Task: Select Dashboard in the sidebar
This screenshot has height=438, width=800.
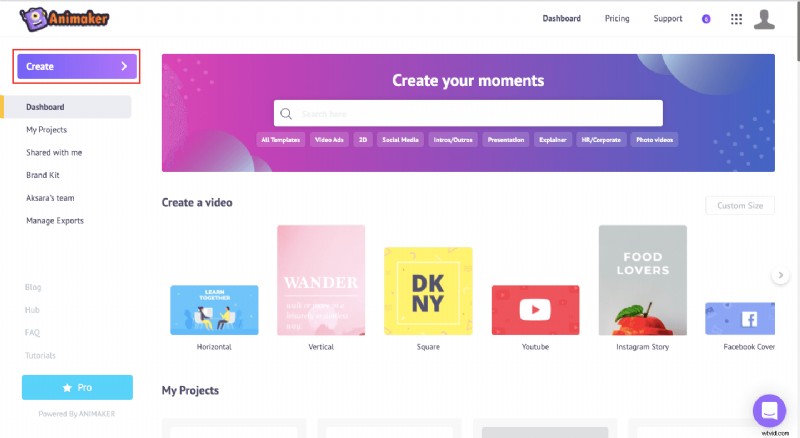Action: [x=68, y=107]
